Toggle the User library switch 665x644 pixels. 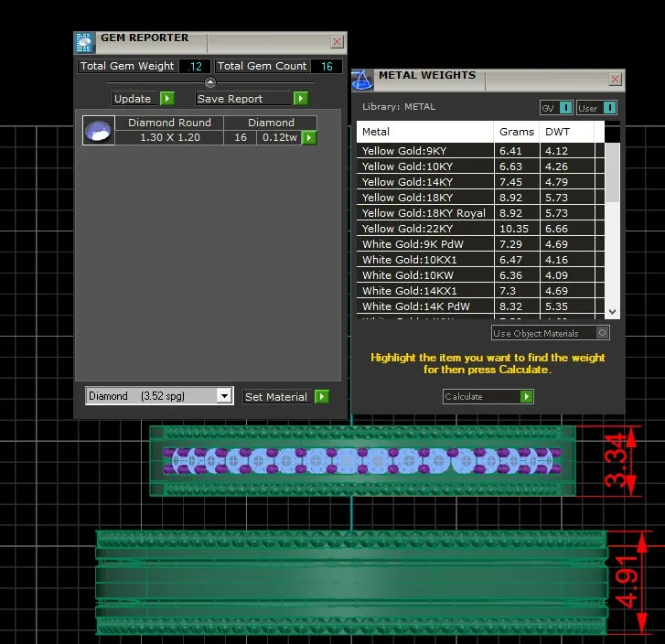(609, 108)
